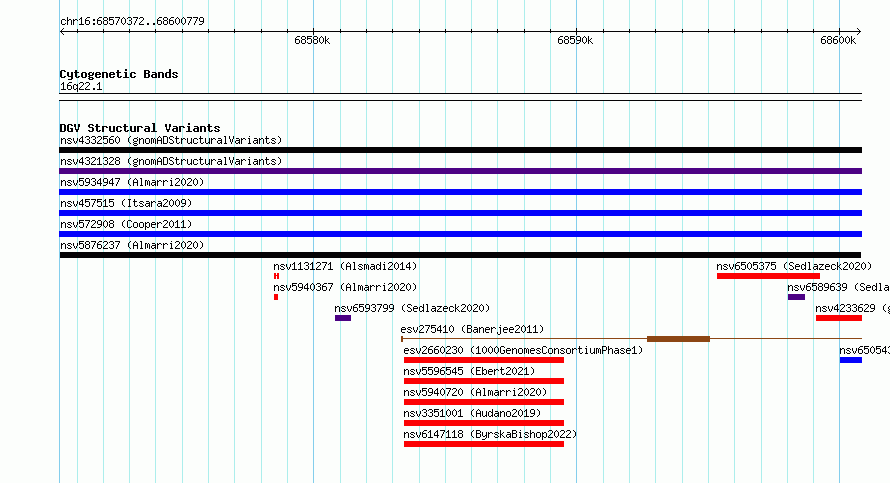Click the chr16:68570372..68600779 coordinate text
Image resolution: width=890 pixels, height=483 pixels.
[x=132, y=21]
